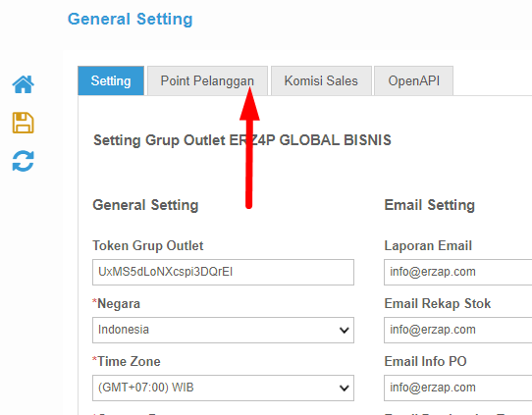Click the General Setting page title
Viewport: 532px width, 415px height.
pos(131,19)
